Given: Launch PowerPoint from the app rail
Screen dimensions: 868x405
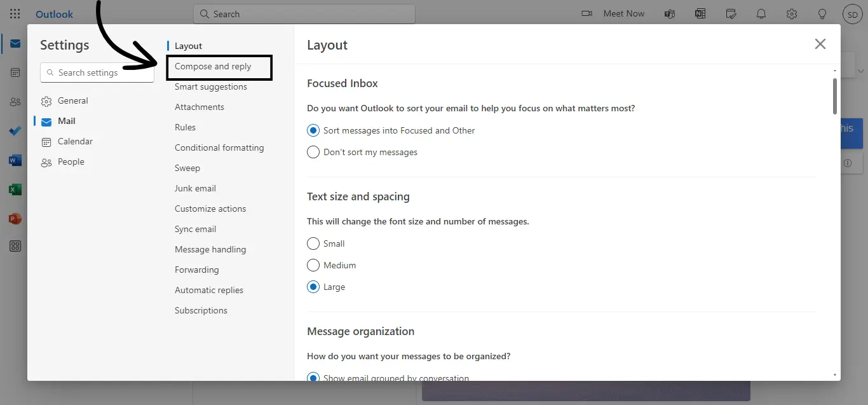Looking at the screenshot, I should pos(15,219).
